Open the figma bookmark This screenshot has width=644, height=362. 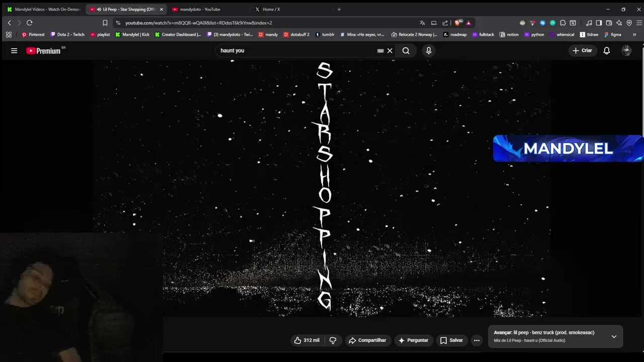[x=613, y=35]
